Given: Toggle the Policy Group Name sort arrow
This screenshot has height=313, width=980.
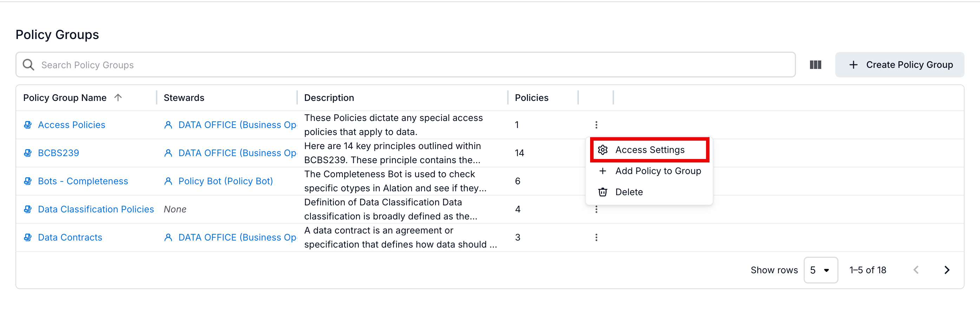Looking at the screenshot, I should 118,97.
